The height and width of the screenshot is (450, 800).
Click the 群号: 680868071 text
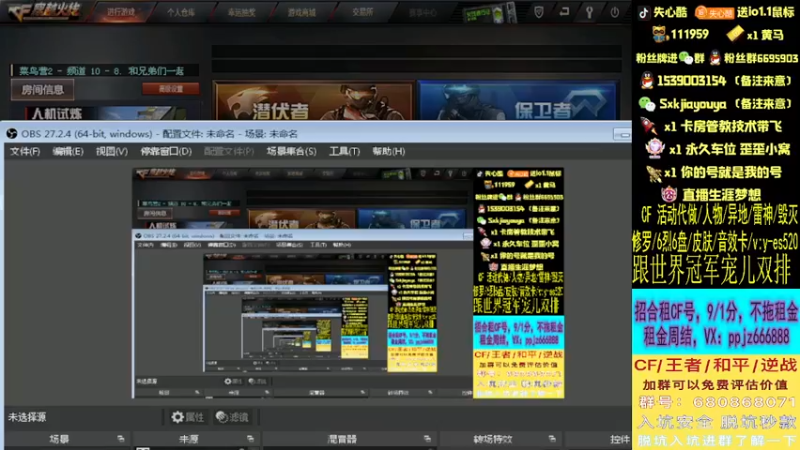point(717,403)
